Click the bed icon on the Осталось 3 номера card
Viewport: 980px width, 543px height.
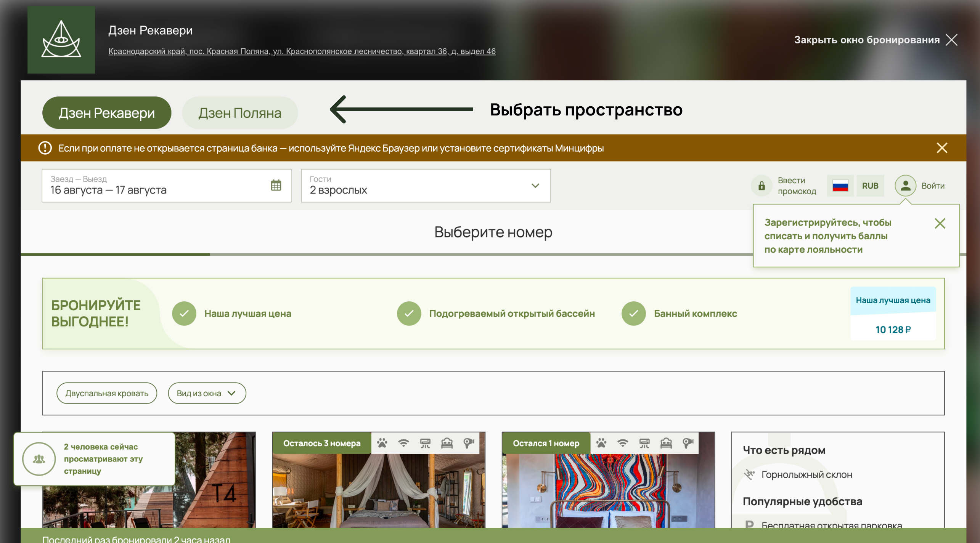(447, 443)
